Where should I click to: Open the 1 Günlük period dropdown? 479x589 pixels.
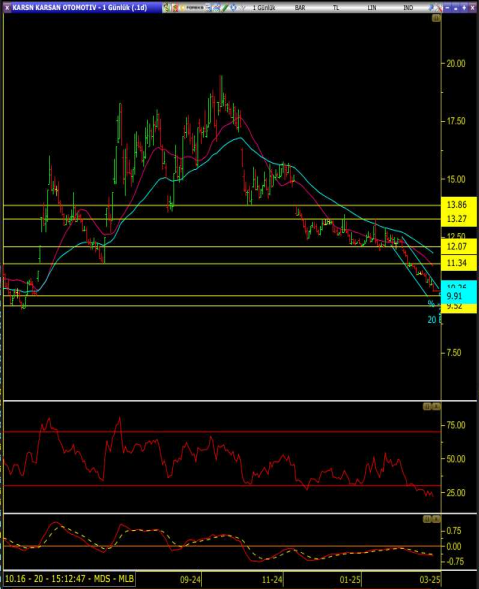point(264,8)
